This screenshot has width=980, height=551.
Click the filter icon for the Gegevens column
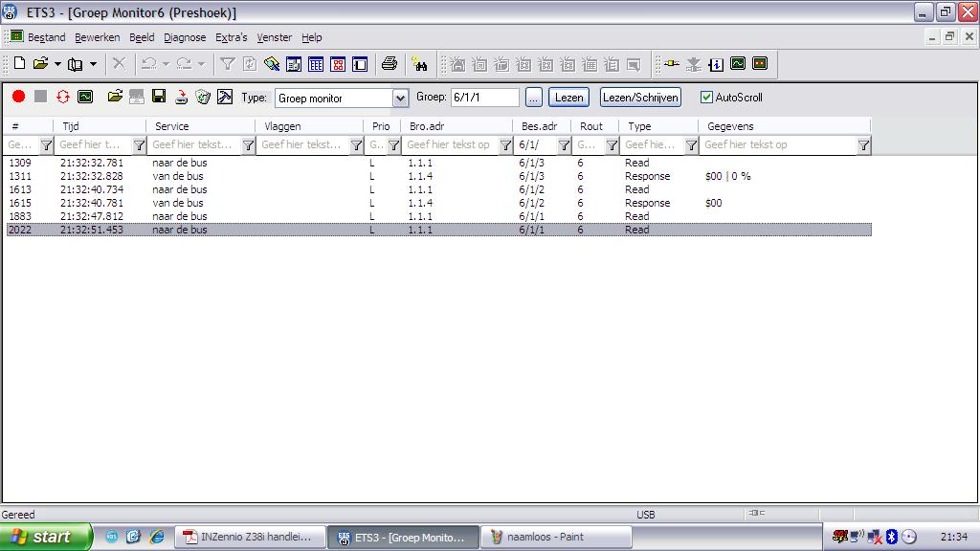tap(863, 145)
